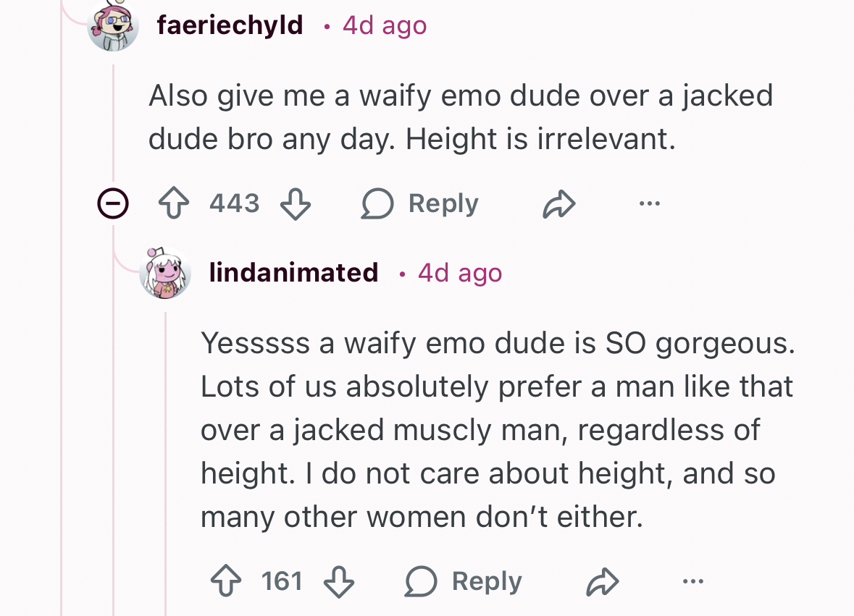Click lindanimated's 4d ago timestamp
Image resolution: width=854 pixels, height=616 pixels.
[x=460, y=273]
